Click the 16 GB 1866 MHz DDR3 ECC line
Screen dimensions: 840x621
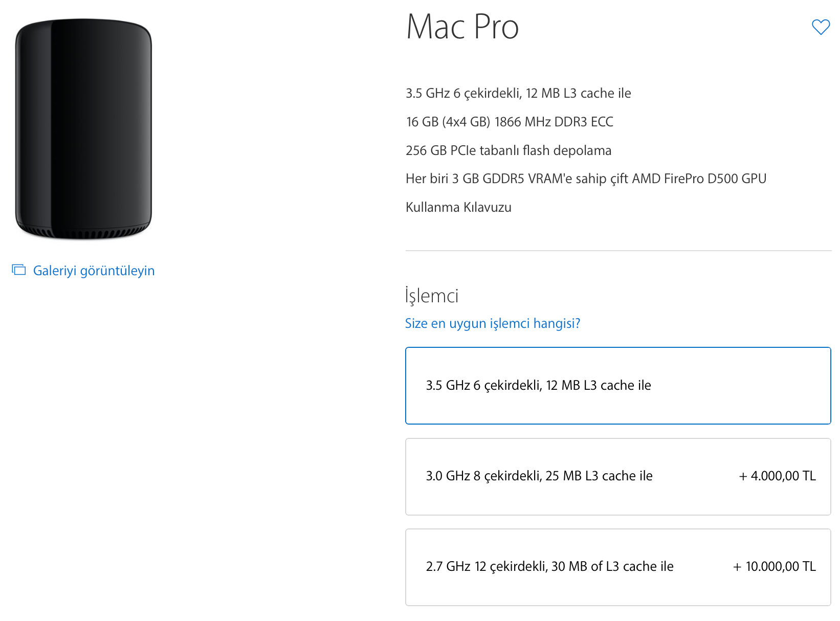click(x=509, y=122)
